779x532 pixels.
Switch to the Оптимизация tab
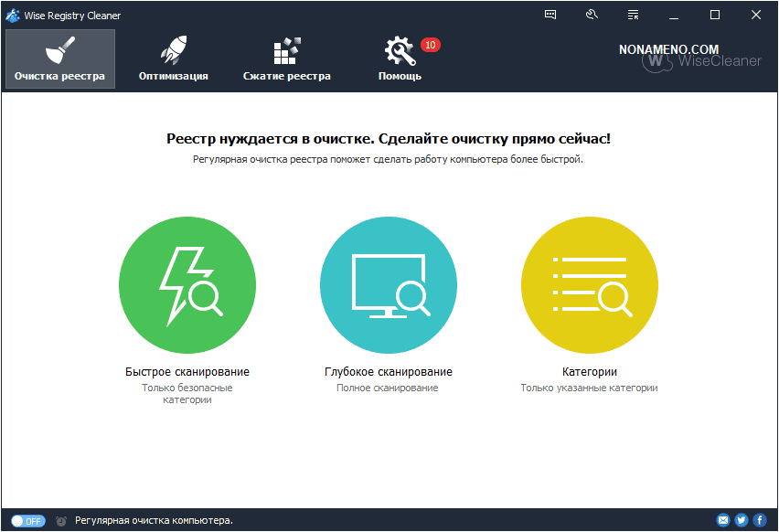coord(174,59)
